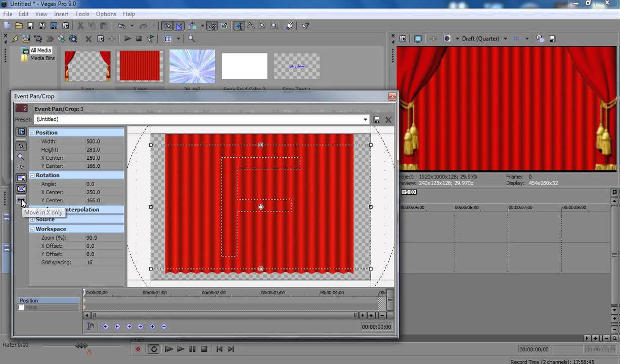Click the Move in X only button
The image size is (620, 364).
(21, 200)
